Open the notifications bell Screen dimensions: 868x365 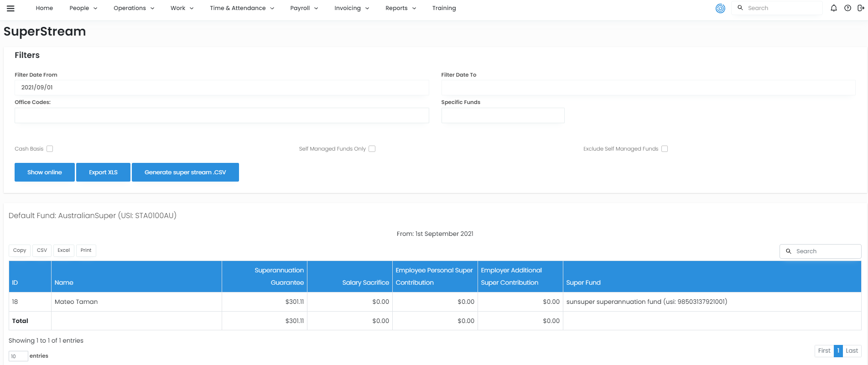[x=833, y=8]
